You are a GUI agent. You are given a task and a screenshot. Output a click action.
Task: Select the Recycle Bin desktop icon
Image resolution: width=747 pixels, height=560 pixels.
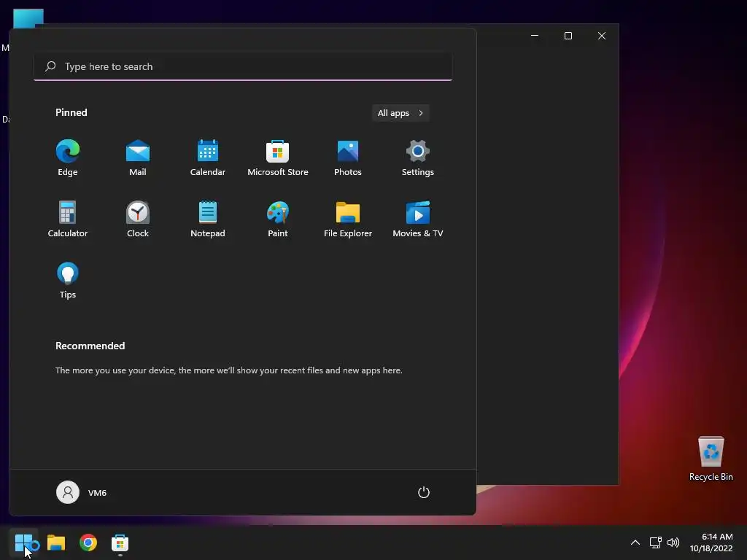711,459
